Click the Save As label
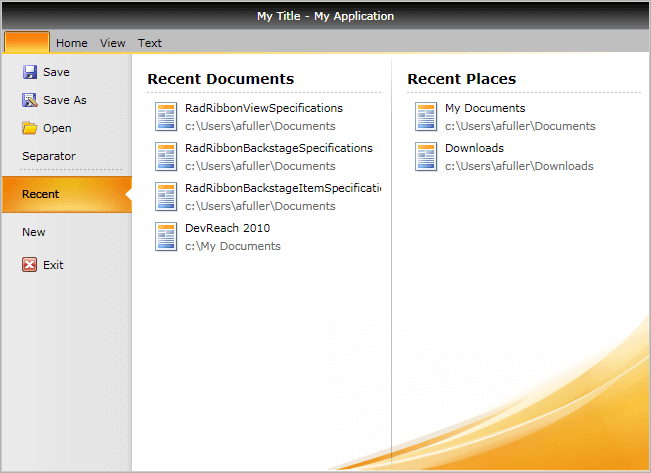The image size is (651, 473). (x=65, y=100)
